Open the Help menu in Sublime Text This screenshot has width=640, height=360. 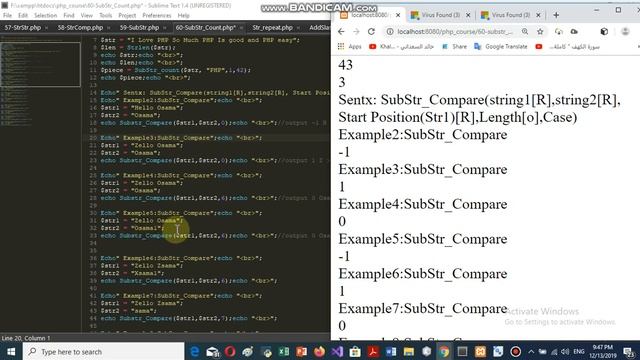point(184,16)
